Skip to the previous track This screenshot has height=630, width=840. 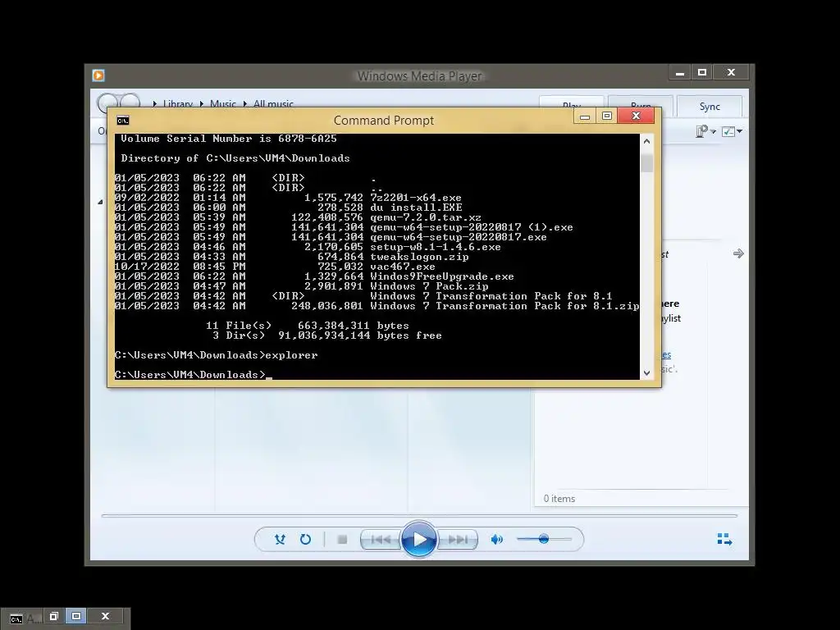[x=381, y=540]
